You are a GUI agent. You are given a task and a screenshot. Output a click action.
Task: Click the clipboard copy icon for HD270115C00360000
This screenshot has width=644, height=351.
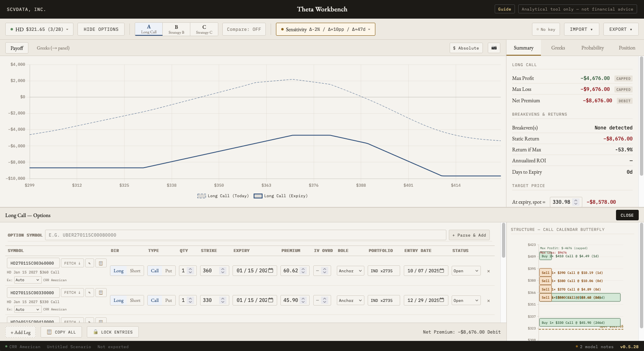coord(101,263)
